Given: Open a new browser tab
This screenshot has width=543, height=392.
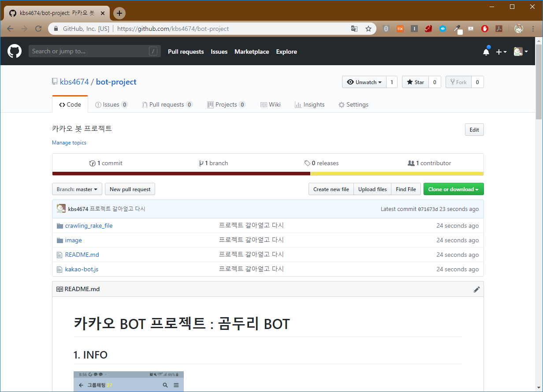Looking at the screenshot, I should click(x=119, y=13).
